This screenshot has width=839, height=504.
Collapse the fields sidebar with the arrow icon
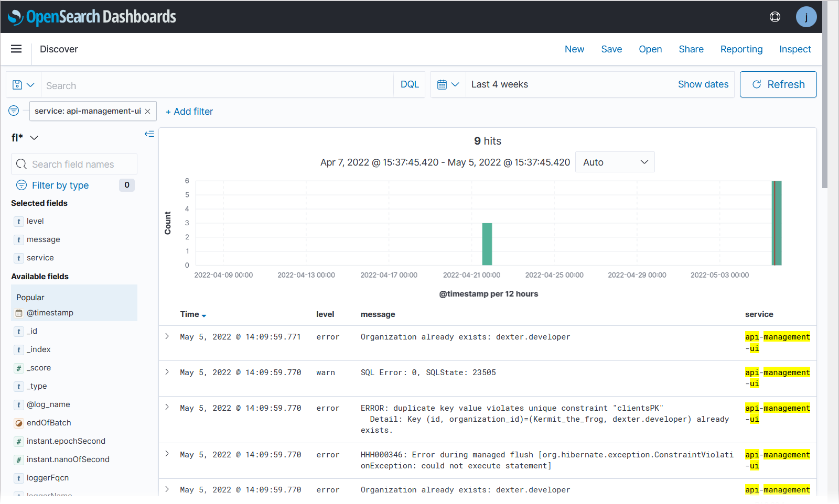(149, 134)
